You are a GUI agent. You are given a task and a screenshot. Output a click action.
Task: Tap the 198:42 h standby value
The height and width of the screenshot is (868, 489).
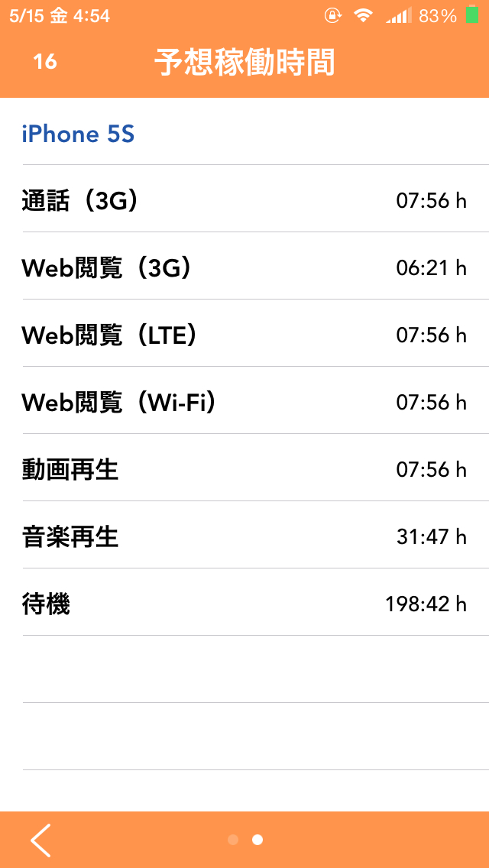coord(426,604)
